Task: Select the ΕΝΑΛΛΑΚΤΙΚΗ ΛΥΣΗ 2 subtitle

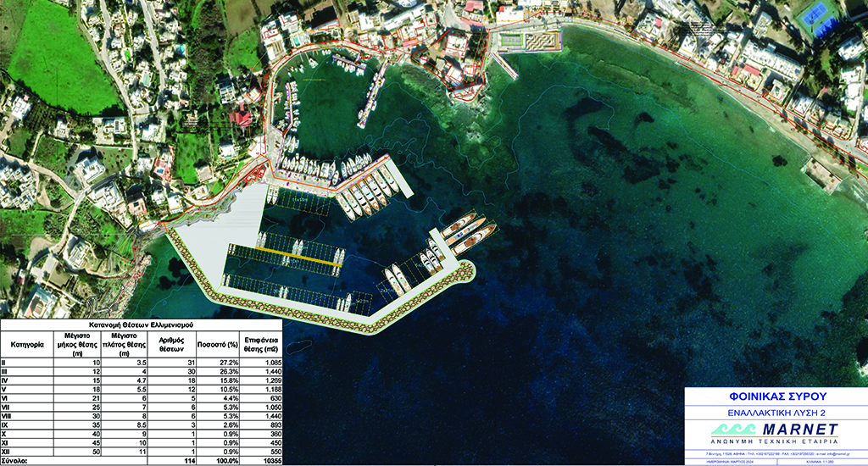Action: [776, 412]
